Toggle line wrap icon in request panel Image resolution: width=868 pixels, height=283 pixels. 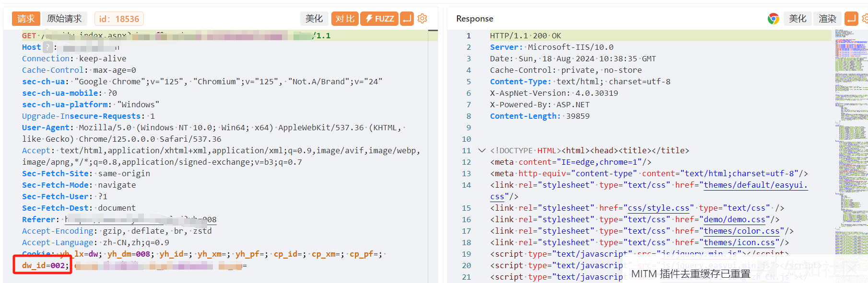point(407,19)
